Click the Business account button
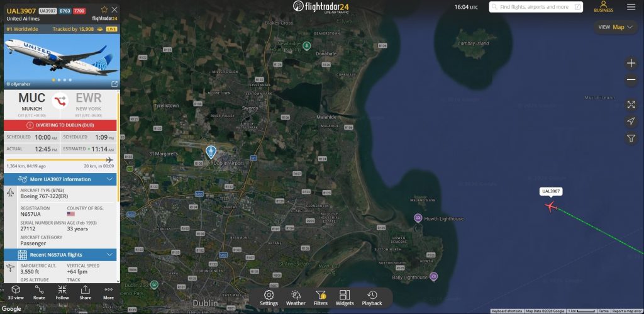644x314 pixels. click(x=603, y=7)
